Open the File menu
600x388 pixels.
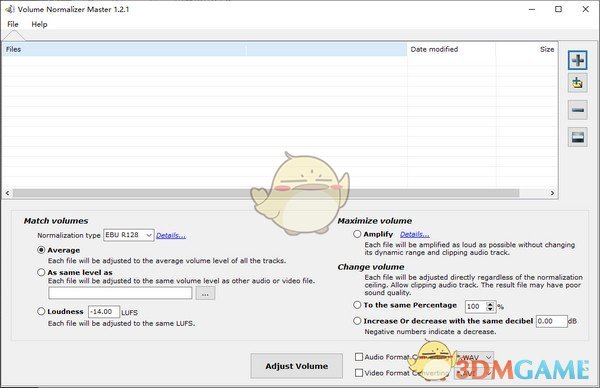(x=13, y=24)
